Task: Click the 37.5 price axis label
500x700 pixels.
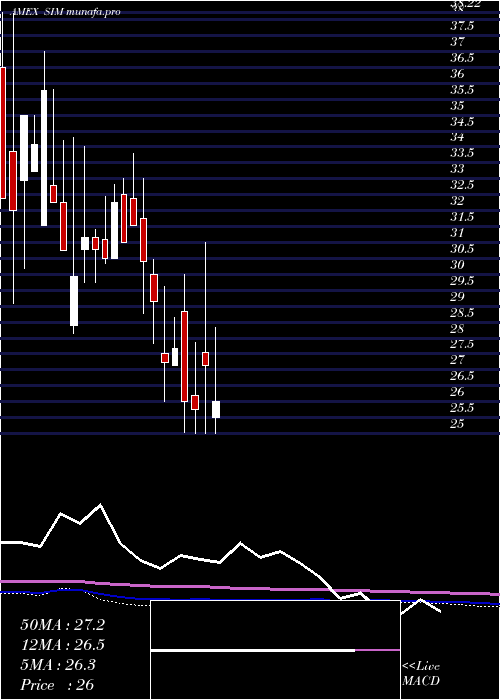Action: tap(462, 26)
